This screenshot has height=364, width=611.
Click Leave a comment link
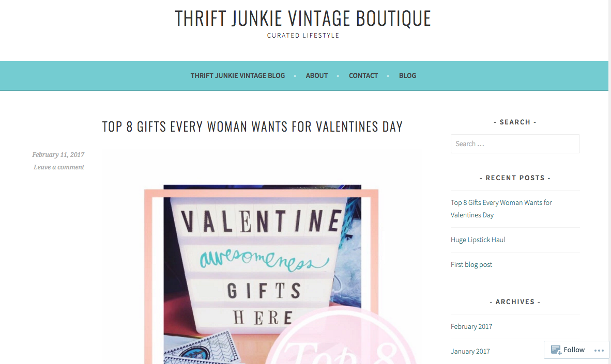click(59, 167)
